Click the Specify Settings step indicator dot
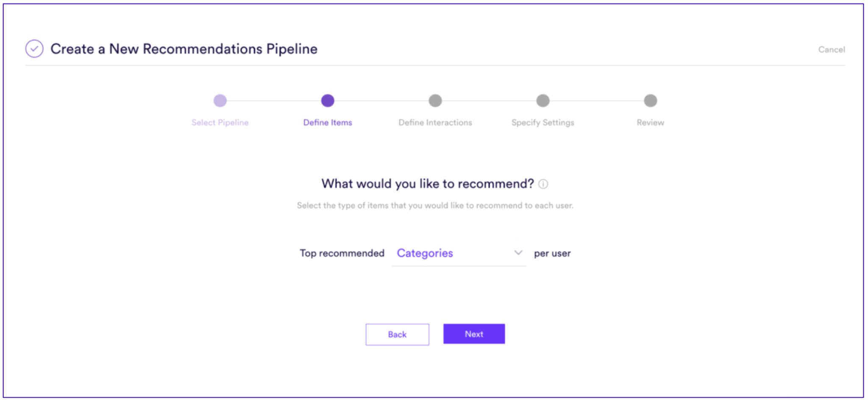Viewport: 868px width, 400px height. point(542,101)
